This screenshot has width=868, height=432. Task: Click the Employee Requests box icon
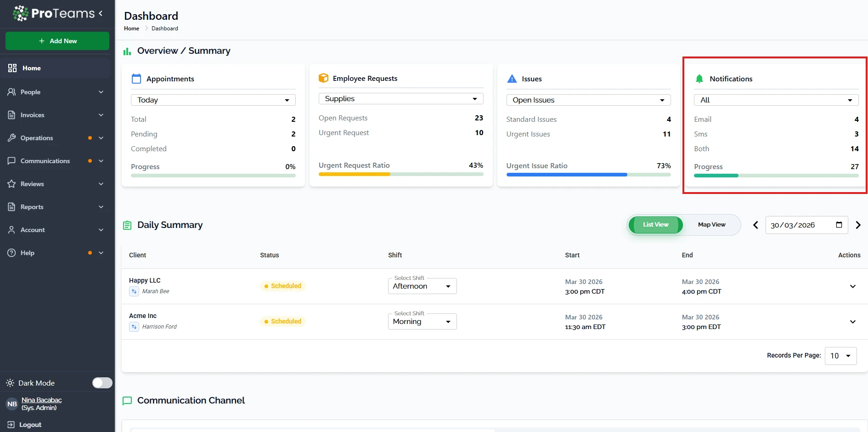click(x=323, y=78)
